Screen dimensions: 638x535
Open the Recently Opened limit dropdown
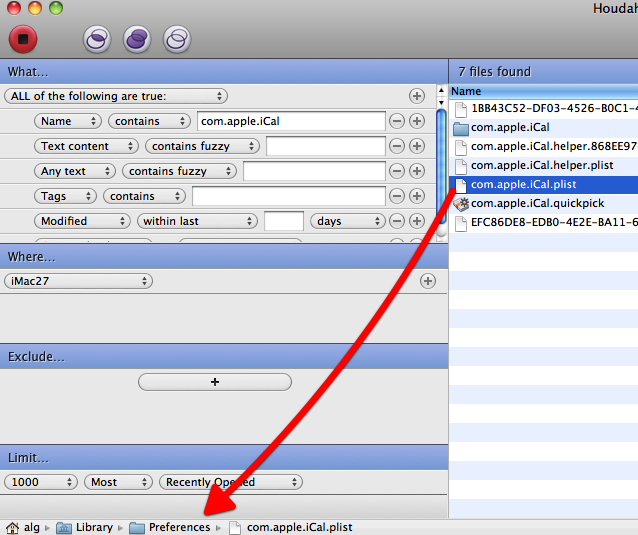(231, 482)
